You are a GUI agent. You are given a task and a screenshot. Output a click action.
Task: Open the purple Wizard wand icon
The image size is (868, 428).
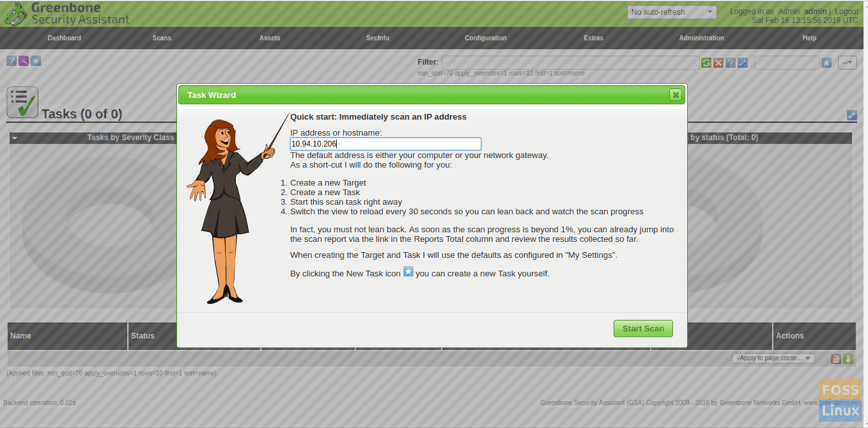coord(24,61)
